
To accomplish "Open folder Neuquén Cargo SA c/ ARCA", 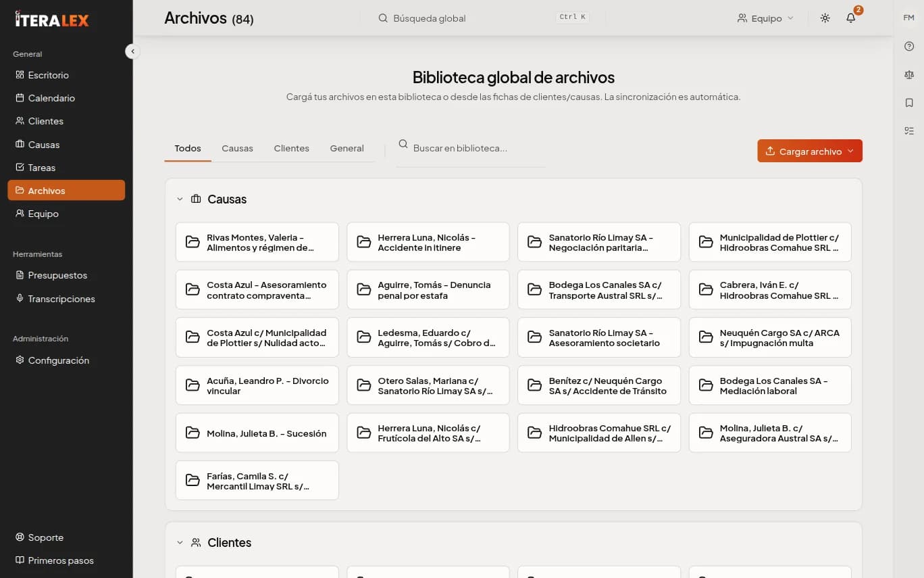I will [770, 337].
